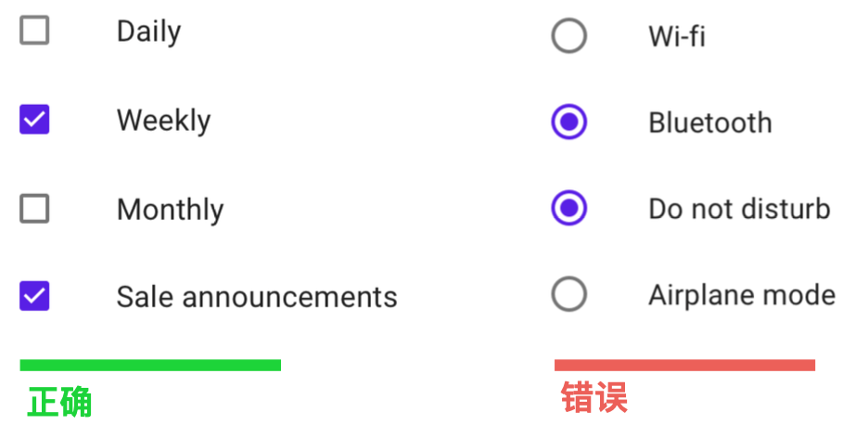Click the Daily text label
The width and height of the screenshot is (868, 438).
[148, 32]
